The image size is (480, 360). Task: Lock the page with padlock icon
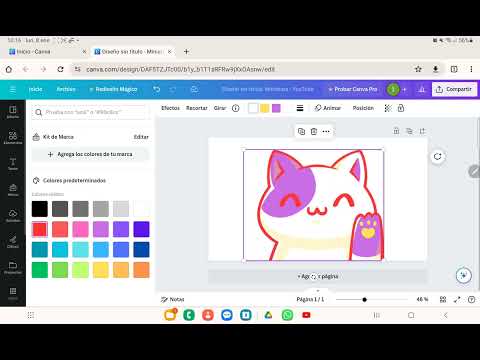point(396,131)
